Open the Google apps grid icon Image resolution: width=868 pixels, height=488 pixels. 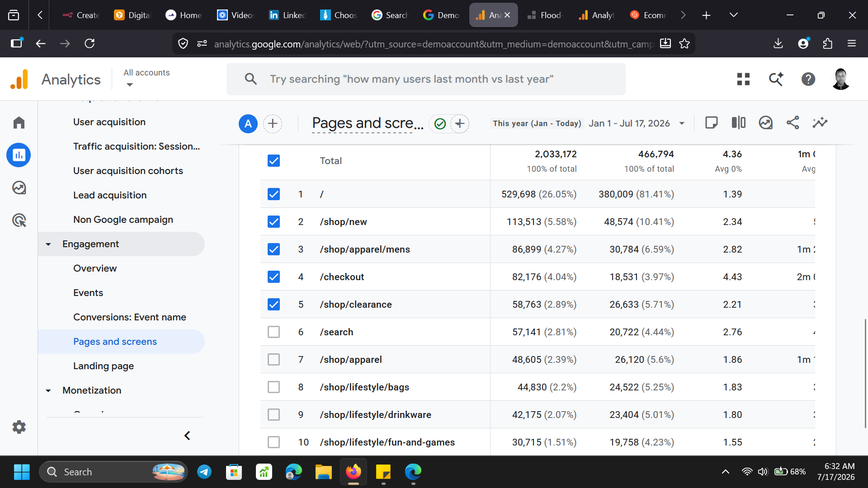pyautogui.click(x=743, y=79)
